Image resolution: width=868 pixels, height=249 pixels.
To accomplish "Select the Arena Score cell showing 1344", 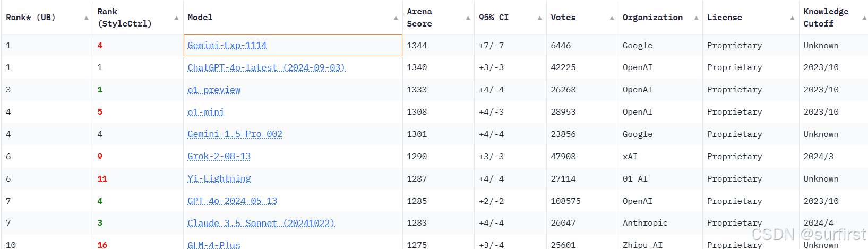I will [439, 46].
